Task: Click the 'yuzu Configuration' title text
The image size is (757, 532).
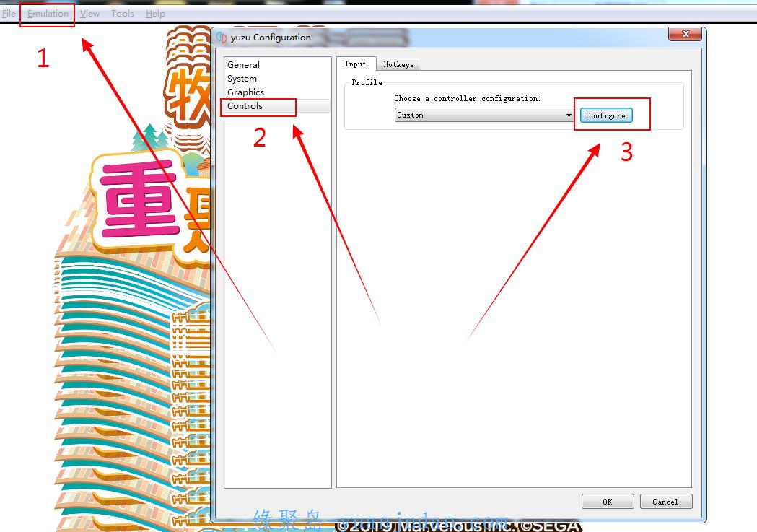Action: [271, 37]
